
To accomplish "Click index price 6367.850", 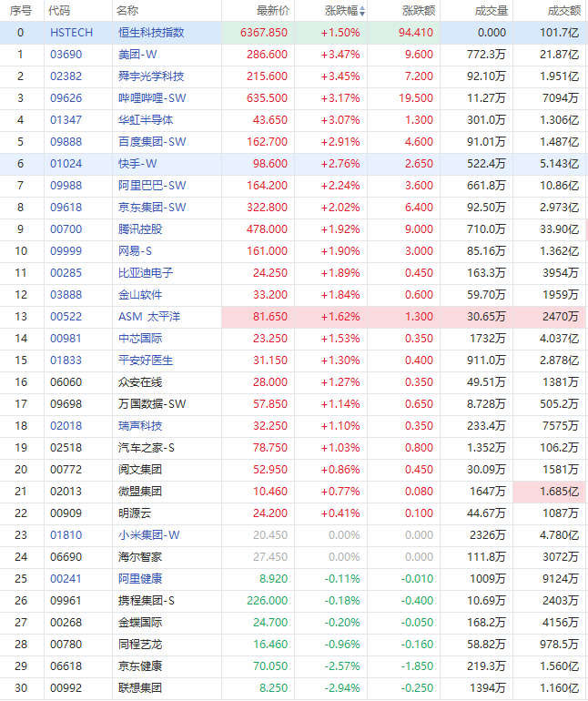I will tap(264, 33).
